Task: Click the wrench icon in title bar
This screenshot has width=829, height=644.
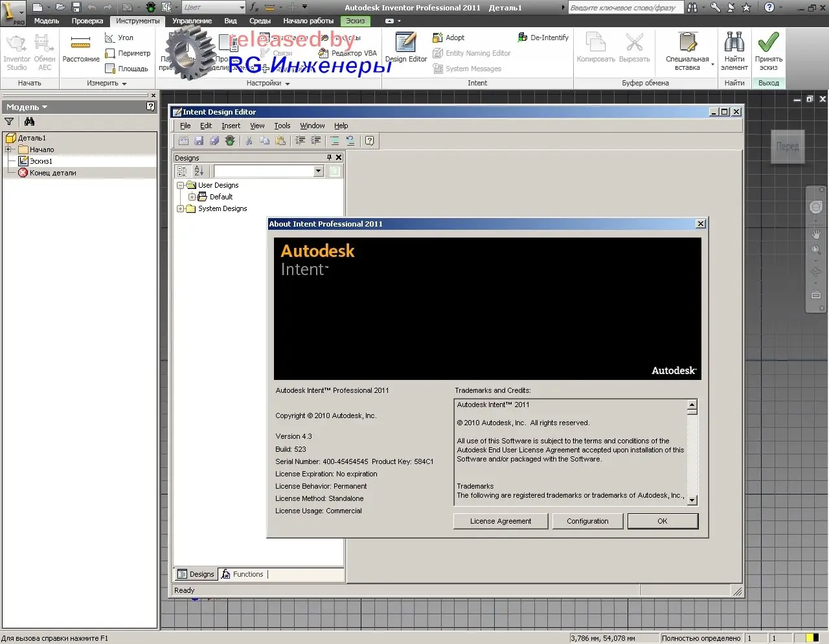Action: tap(715, 7)
